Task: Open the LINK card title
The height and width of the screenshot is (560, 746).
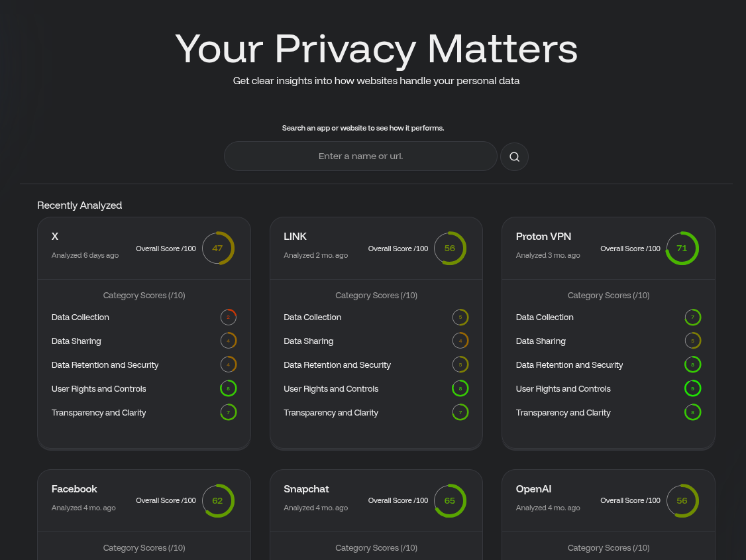Action: pyautogui.click(x=295, y=237)
